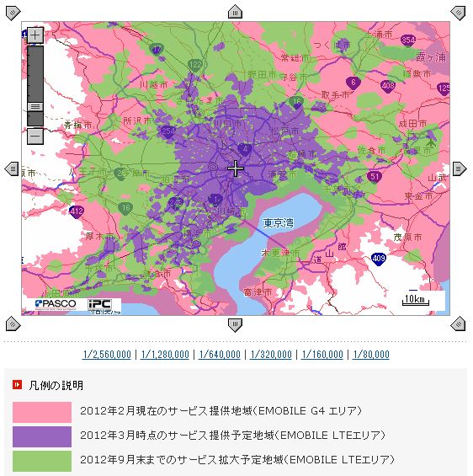Pan the map south with bottom arrow
This screenshot has width=473, height=476.
[235, 325]
